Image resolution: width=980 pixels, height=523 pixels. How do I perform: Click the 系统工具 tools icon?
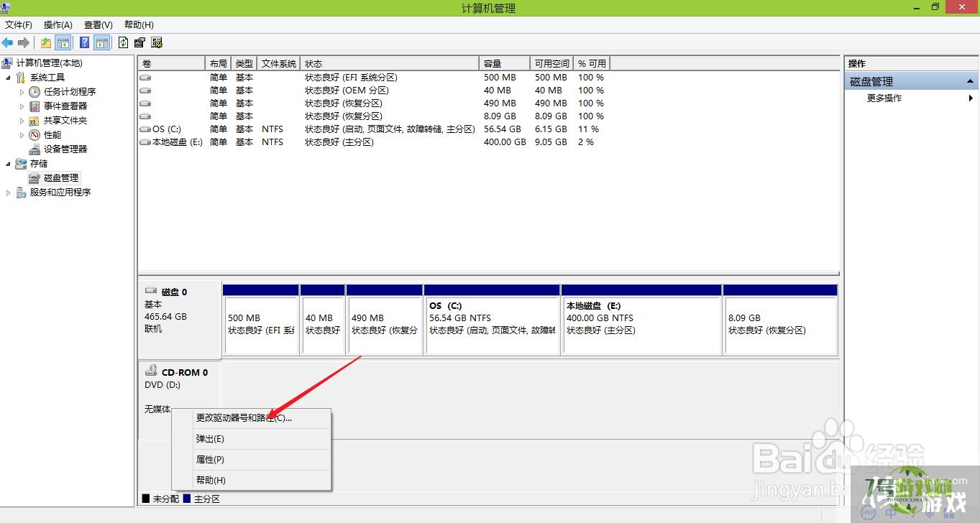[22, 78]
